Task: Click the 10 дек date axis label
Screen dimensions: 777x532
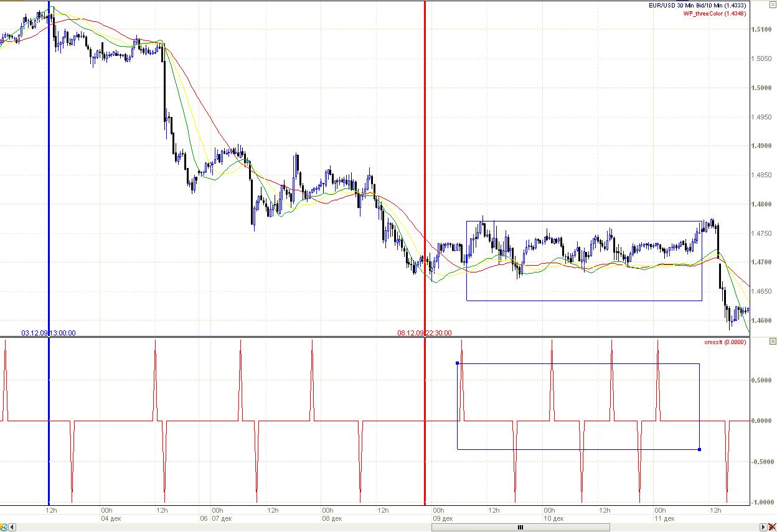Action: pyautogui.click(x=553, y=518)
